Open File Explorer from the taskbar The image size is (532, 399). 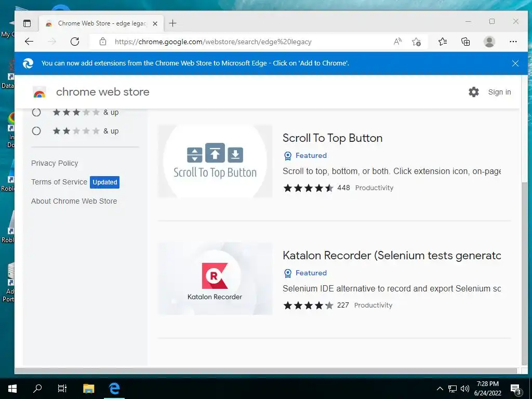(x=88, y=389)
